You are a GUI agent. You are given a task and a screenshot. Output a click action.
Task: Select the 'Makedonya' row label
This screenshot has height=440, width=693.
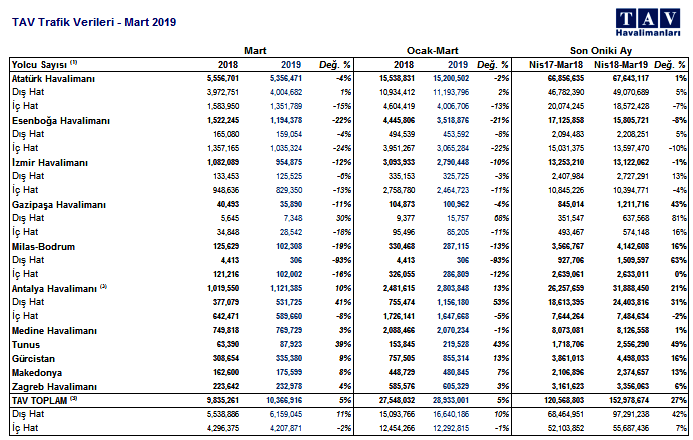click(x=37, y=373)
